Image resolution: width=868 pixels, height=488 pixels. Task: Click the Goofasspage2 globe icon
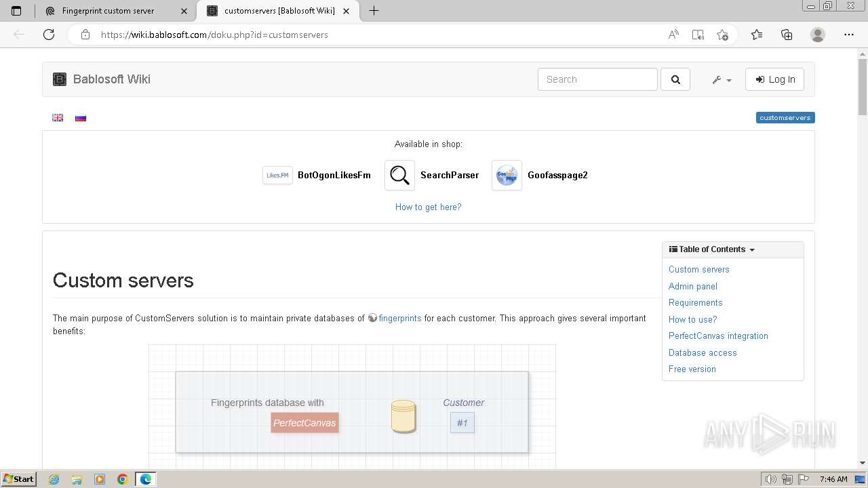pyautogui.click(x=507, y=175)
